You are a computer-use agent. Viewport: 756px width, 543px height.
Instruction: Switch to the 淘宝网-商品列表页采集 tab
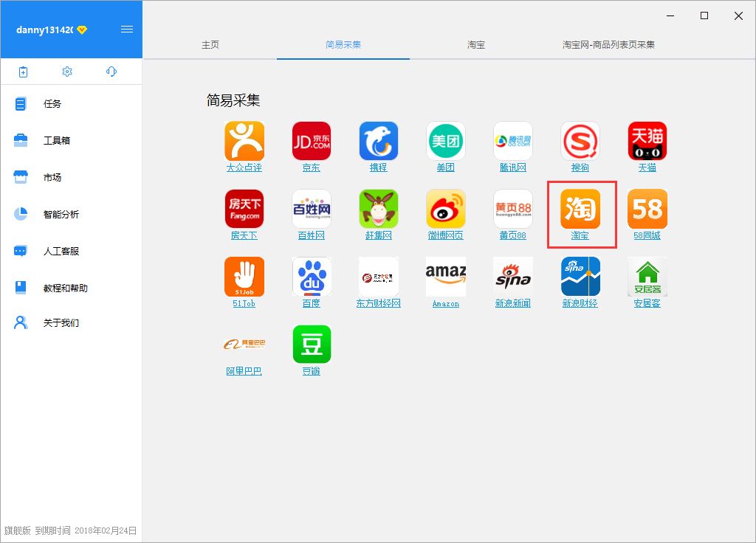pyautogui.click(x=609, y=44)
